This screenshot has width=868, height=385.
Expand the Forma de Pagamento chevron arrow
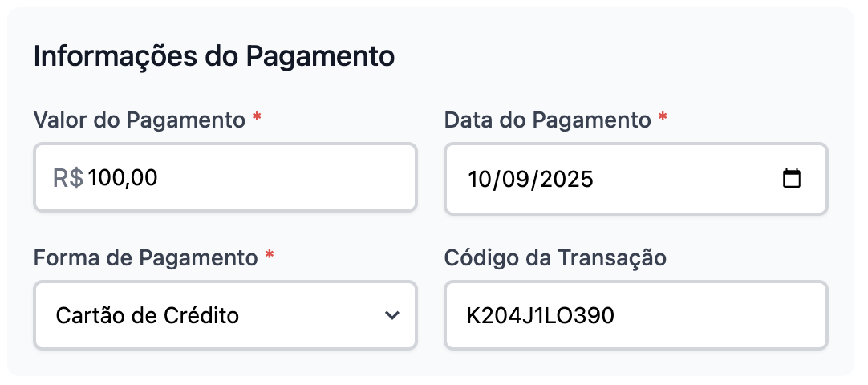pos(391,315)
